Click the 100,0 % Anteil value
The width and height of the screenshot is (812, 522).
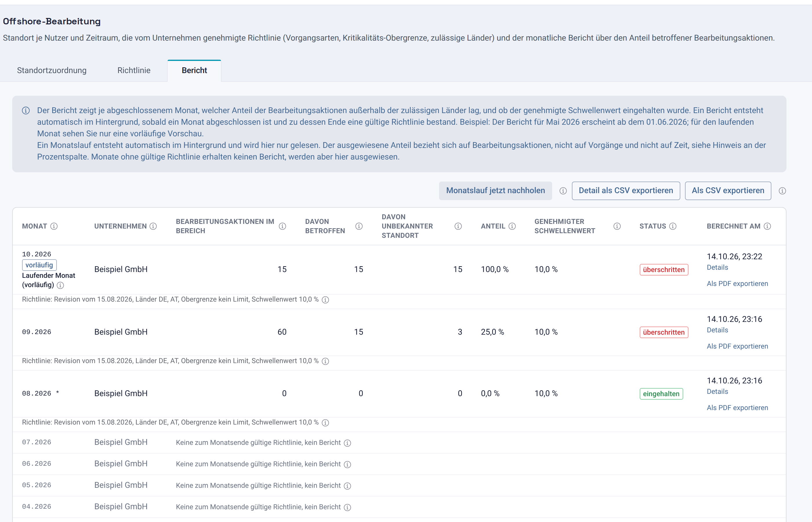pos(494,269)
